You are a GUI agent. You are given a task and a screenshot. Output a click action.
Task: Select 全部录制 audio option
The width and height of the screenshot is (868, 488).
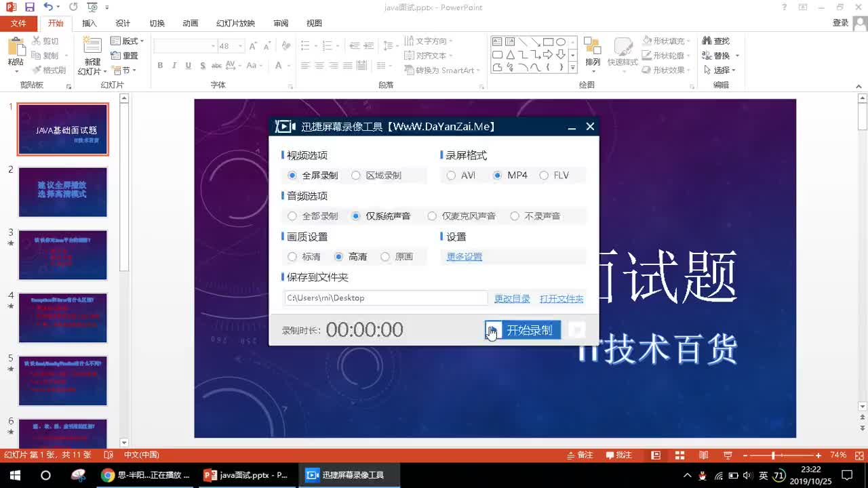(x=313, y=216)
